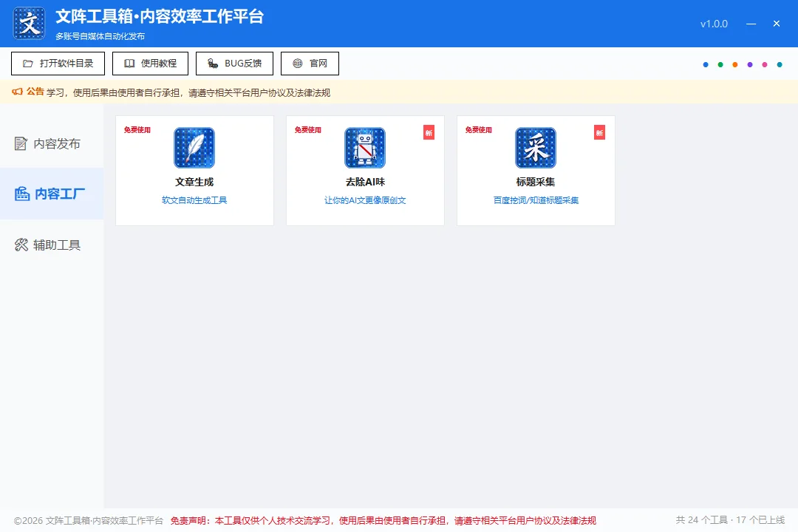Click the 文阵工具箱·内容效率工作平台 header title
This screenshot has width=798, height=532.
[160, 16]
